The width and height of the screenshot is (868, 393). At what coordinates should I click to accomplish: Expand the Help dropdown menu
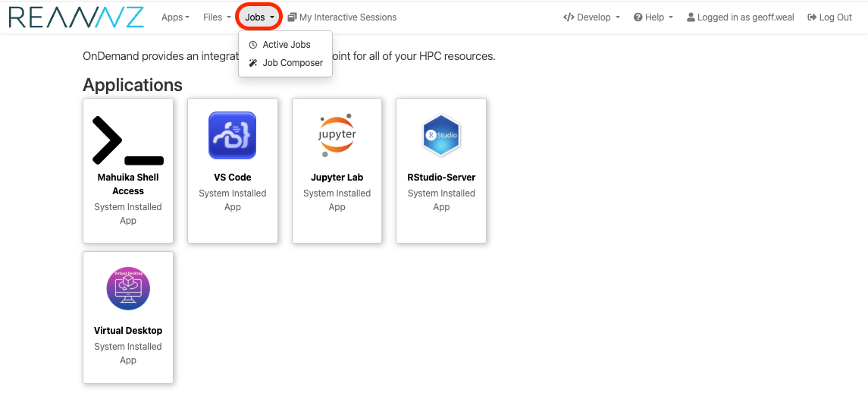click(653, 17)
